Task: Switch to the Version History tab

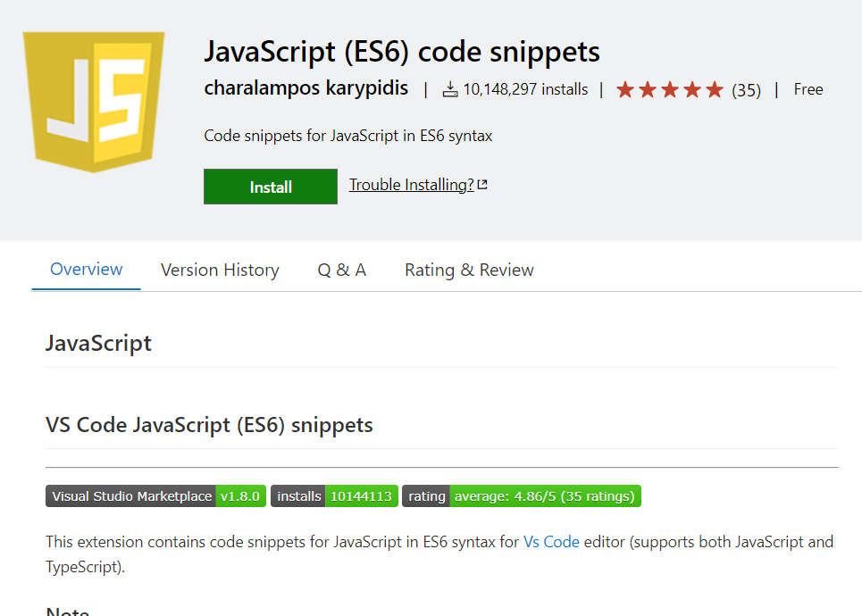Action: point(220,271)
